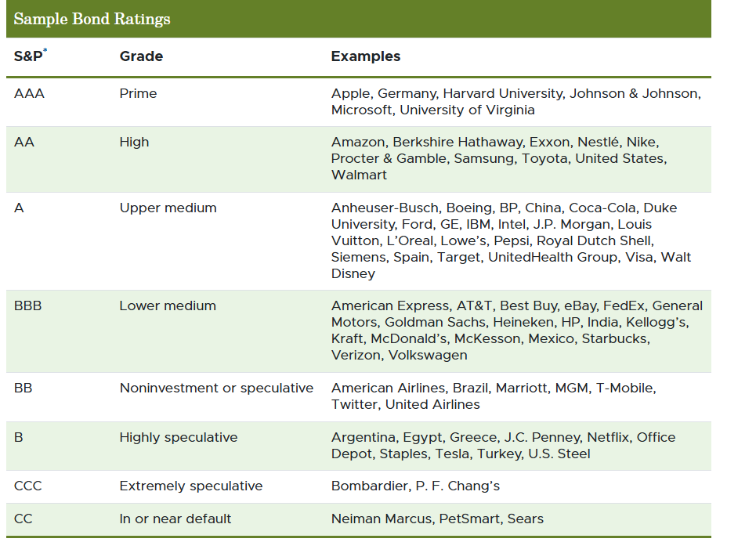
Task: Click the BB rating cell
Action: point(24,388)
